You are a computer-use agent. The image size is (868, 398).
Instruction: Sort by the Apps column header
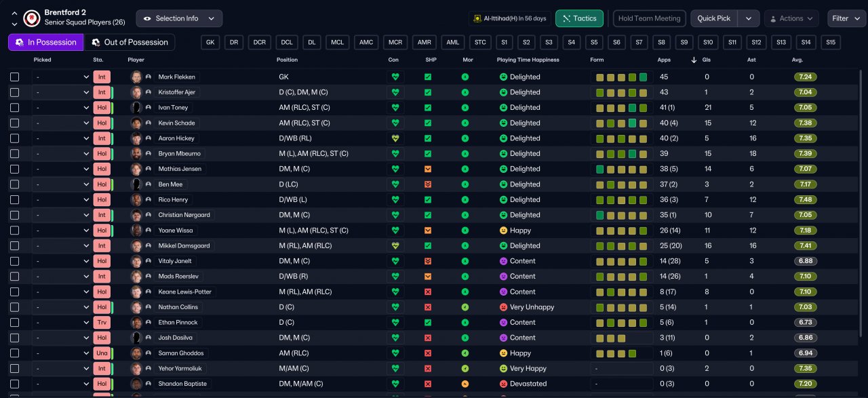pos(664,60)
